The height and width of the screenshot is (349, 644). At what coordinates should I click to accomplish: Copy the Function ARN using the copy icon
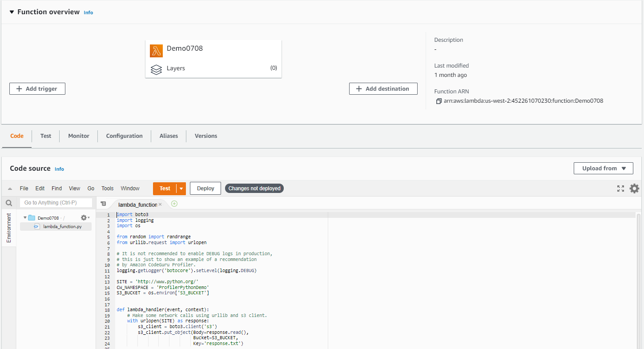click(x=439, y=101)
